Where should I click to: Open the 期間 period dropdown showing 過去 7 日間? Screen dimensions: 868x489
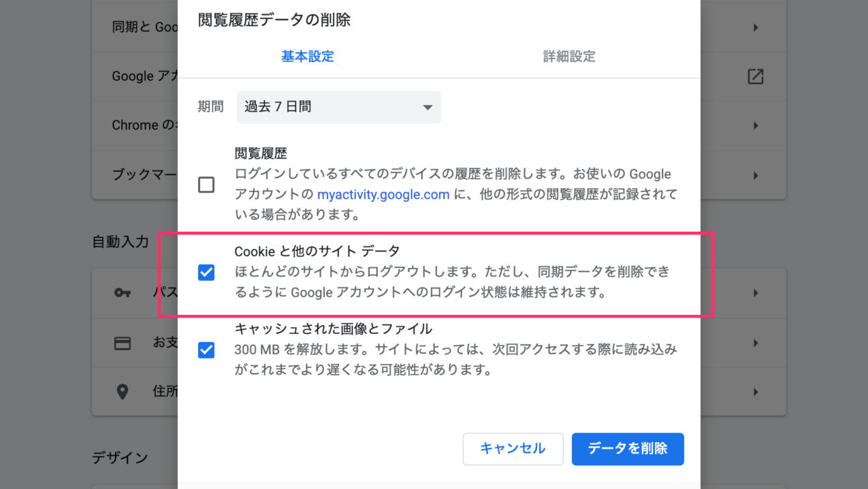[338, 107]
